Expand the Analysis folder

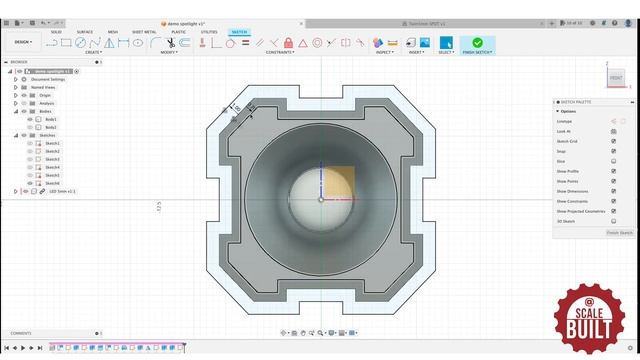(16, 103)
